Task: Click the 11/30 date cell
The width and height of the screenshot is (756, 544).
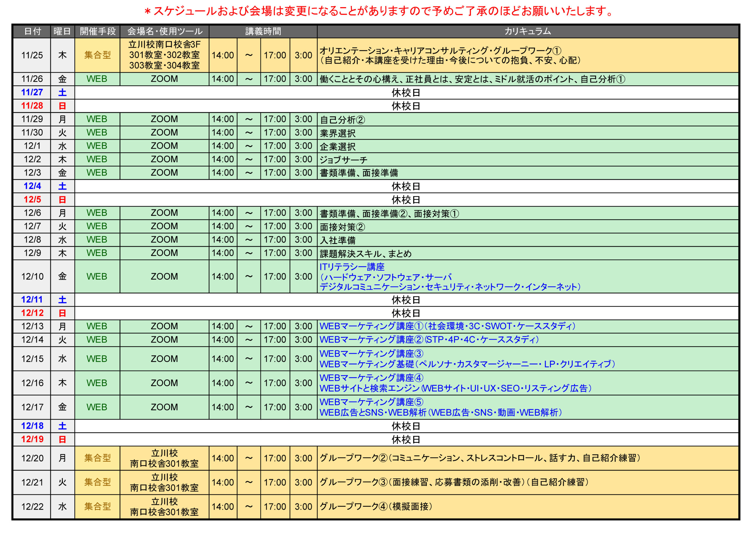Action: [x=32, y=133]
